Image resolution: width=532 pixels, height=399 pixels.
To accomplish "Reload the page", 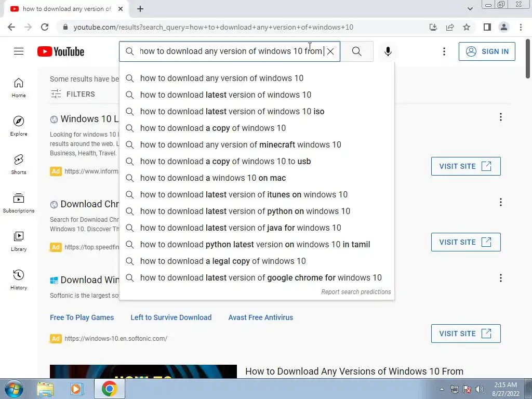I will (x=45, y=27).
